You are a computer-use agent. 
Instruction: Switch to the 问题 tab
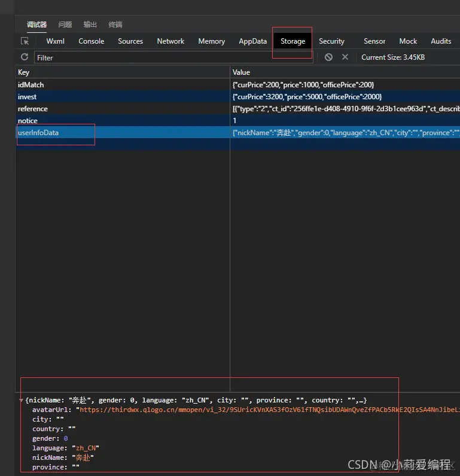(65, 25)
